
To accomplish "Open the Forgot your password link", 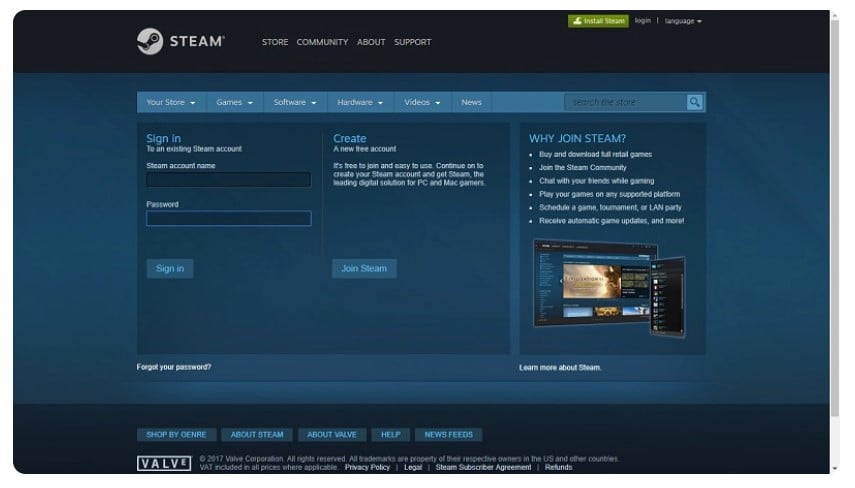I will tap(174, 367).
